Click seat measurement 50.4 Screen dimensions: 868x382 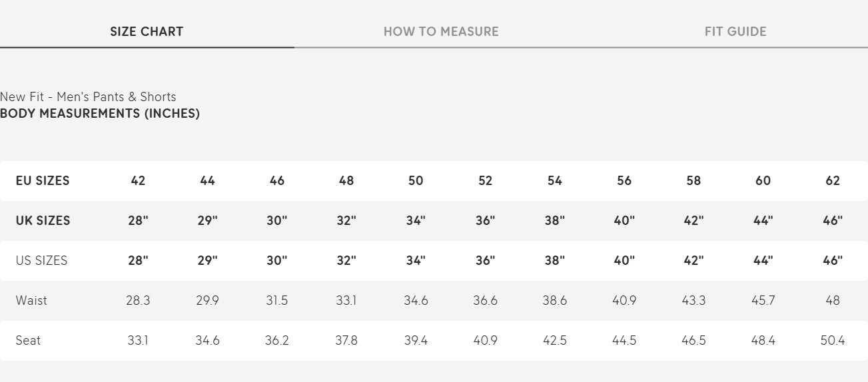(x=833, y=340)
